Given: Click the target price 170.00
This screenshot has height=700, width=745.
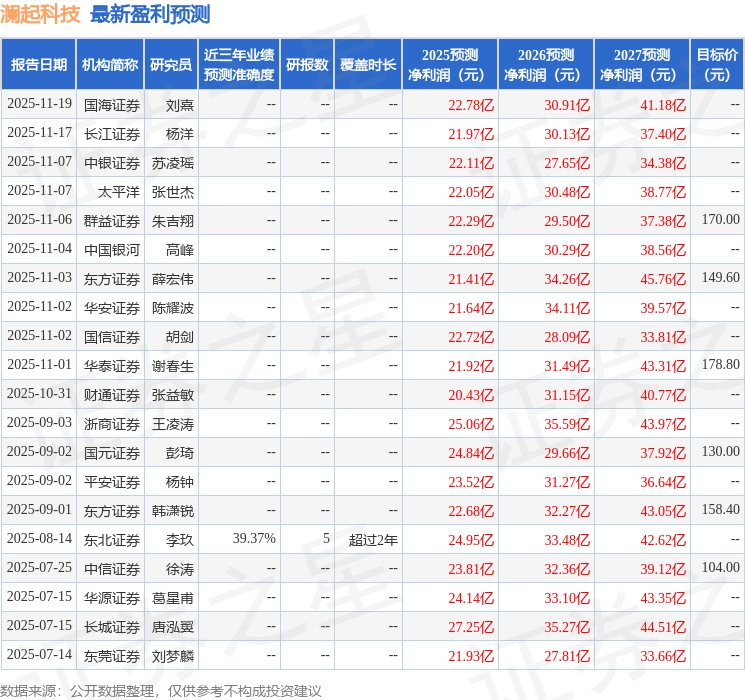Looking at the screenshot, I should [721, 220].
